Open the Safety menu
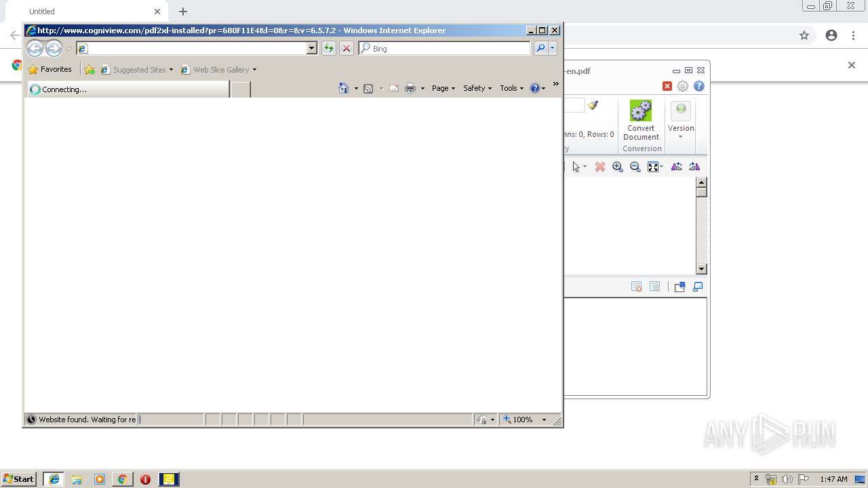This screenshot has width=868, height=488. [x=477, y=88]
